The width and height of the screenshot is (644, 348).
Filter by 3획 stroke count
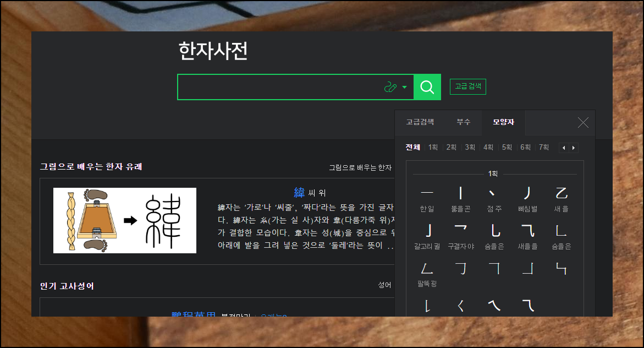tap(470, 147)
